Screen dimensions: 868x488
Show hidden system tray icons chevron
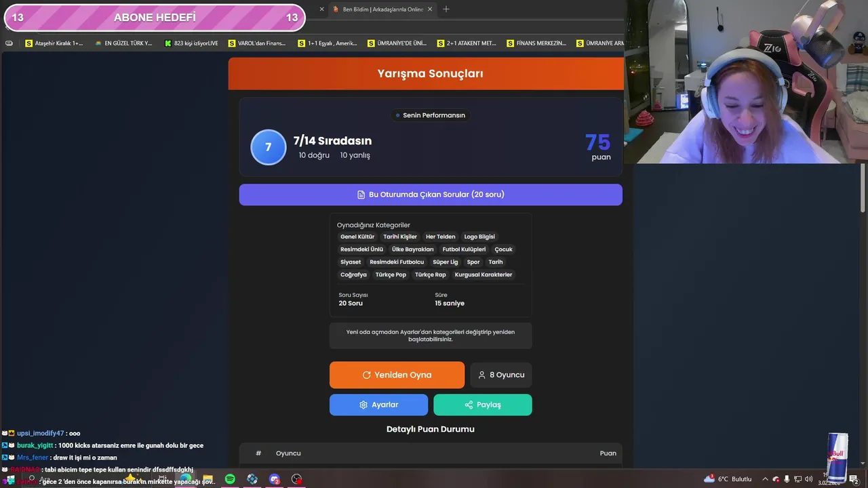[x=766, y=479]
